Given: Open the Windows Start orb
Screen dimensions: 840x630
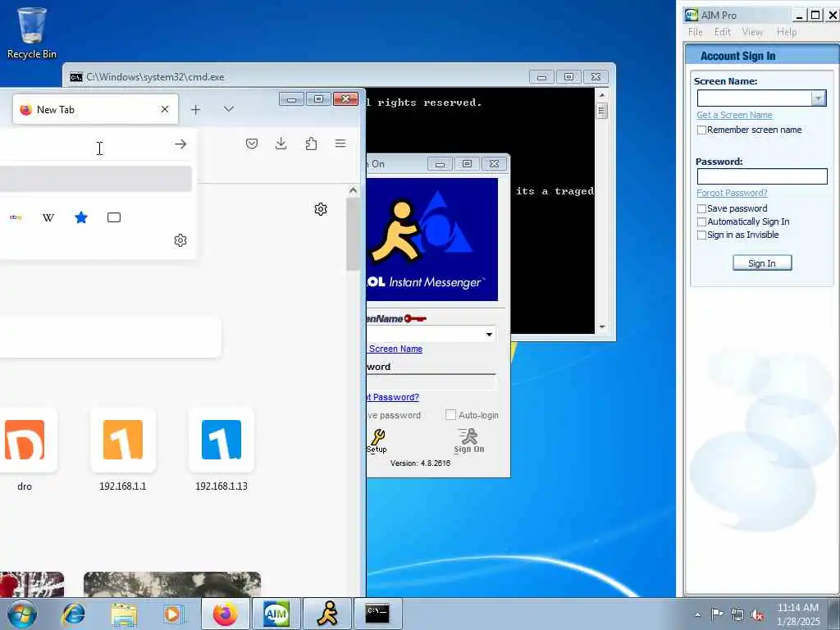Looking at the screenshot, I should 22,614.
